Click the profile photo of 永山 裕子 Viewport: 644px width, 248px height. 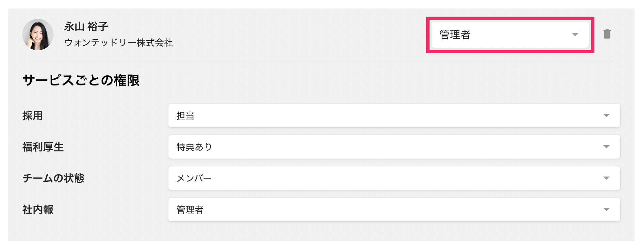(38, 35)
